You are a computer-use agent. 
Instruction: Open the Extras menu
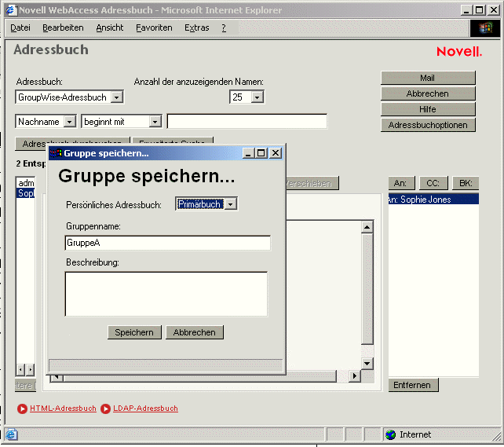tap(197, 27)
